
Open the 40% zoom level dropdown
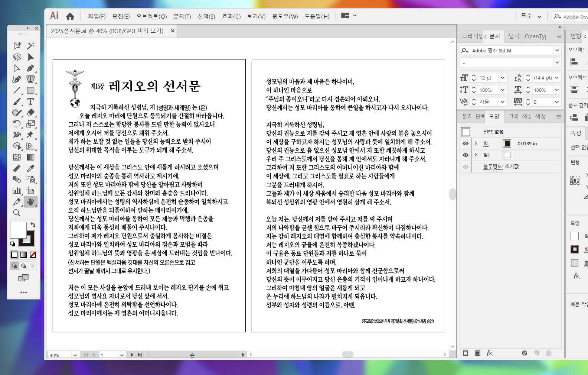(75, 355)
